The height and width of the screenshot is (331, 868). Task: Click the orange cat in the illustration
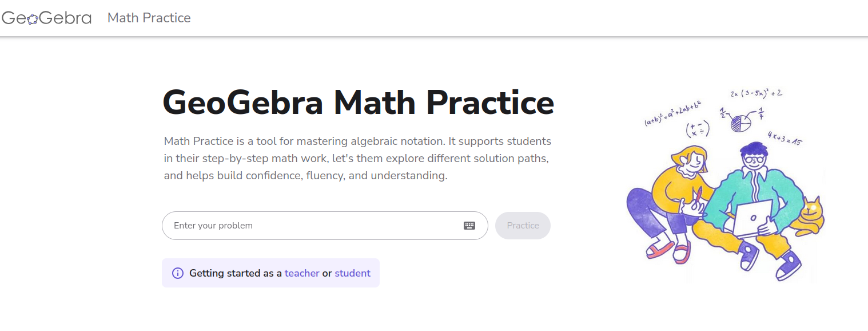tap(811, 216)
